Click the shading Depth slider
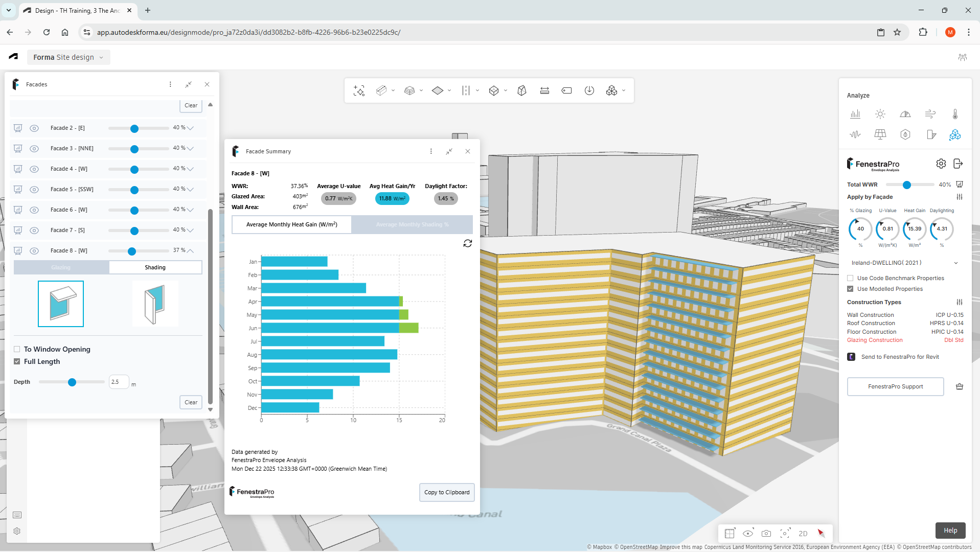The height and width of the screenshot is (552, 980). point(72,382)
